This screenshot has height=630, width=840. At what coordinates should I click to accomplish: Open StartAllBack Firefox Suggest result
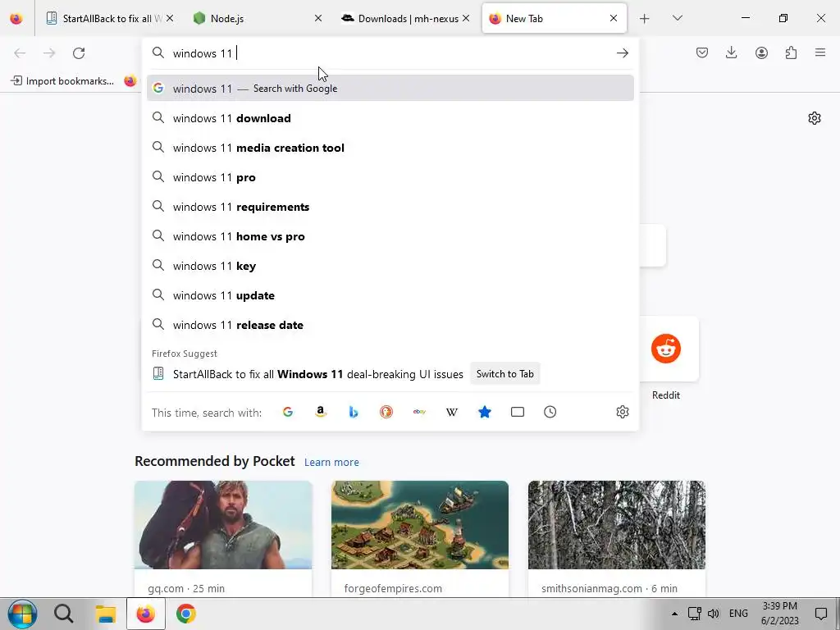[317, 374]
